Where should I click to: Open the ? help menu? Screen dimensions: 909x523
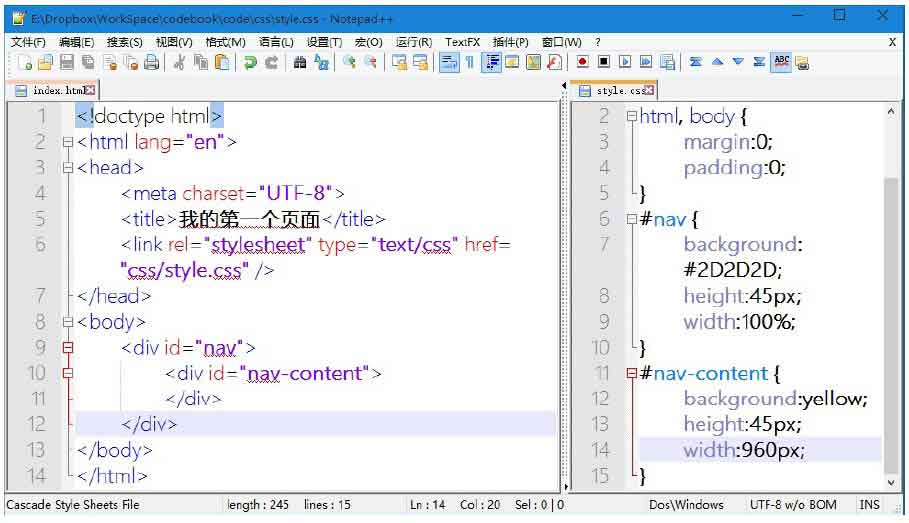point(598,42)
